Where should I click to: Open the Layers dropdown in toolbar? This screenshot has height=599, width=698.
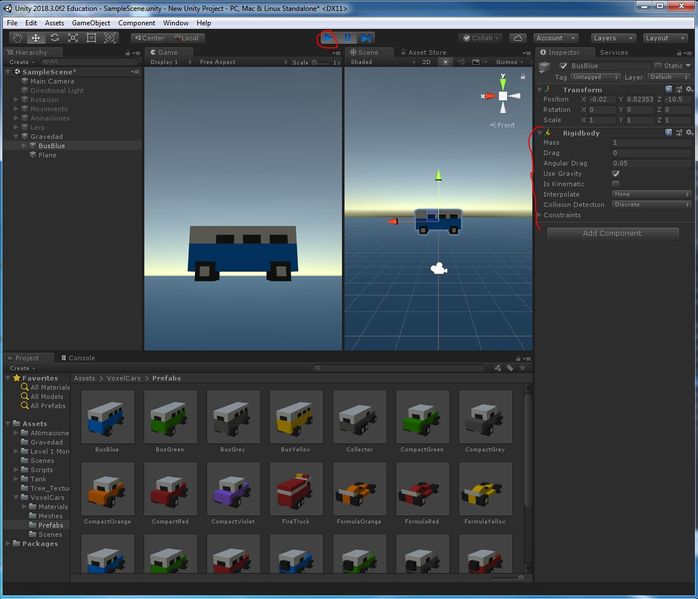[x=613, y=38]
